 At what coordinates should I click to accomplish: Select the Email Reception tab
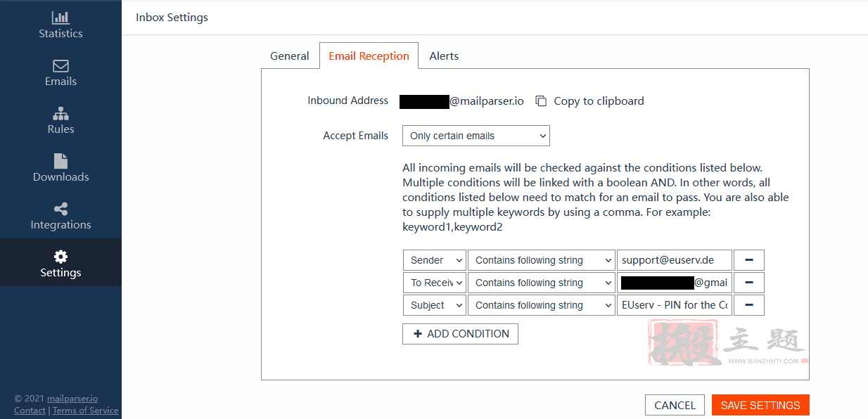[x=369, y=56]
